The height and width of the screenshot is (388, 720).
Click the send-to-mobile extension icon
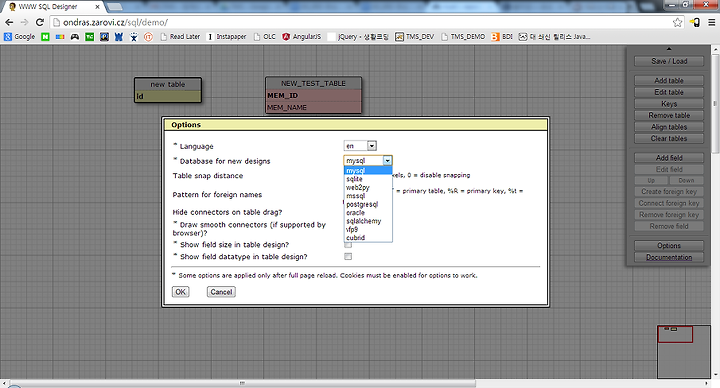(x=695, y=22)
